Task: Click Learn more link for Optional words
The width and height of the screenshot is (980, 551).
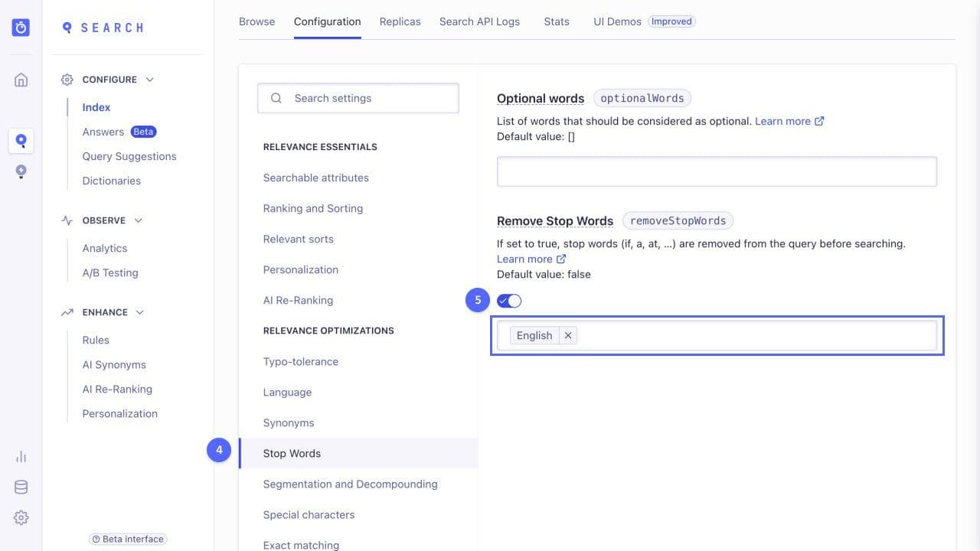Action: click(782, 121)
